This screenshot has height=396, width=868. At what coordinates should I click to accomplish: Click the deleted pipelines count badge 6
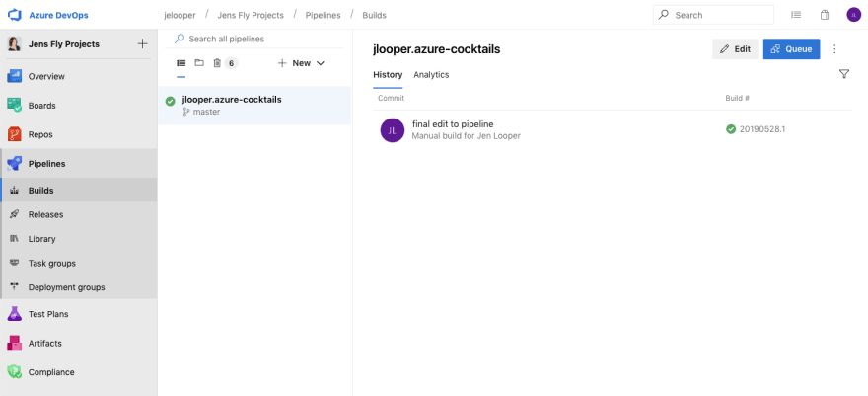[x=231, y=63]
